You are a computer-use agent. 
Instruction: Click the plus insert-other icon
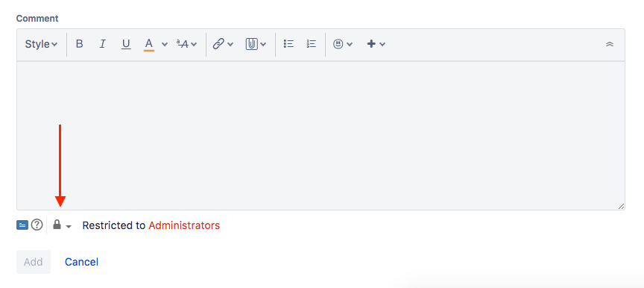tap(371, 44)
